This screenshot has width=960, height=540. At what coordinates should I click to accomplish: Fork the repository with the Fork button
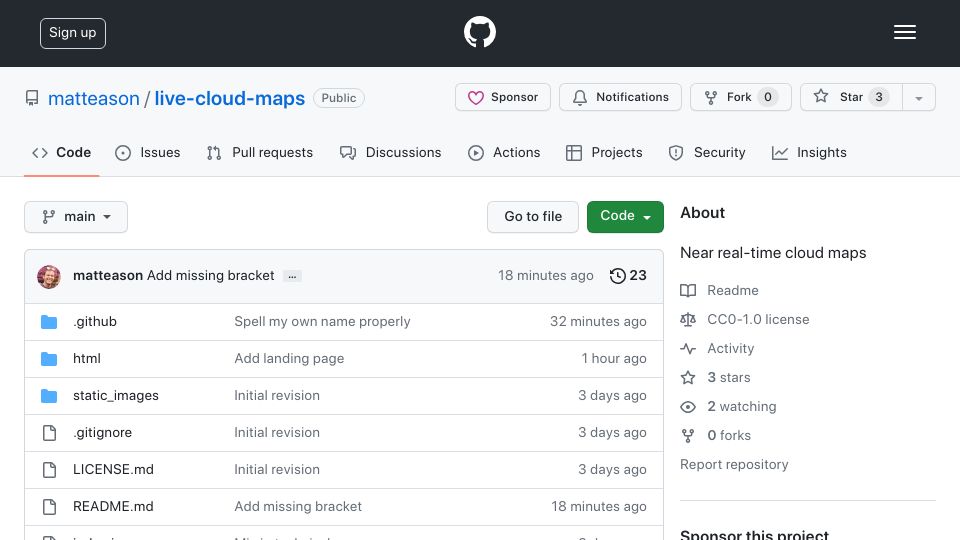coord(741,97)
